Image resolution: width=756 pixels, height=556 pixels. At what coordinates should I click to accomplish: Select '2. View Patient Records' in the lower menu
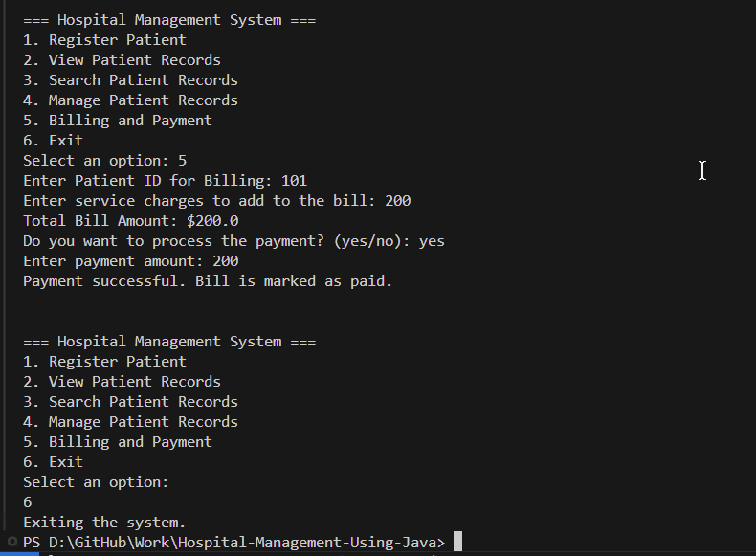pos(122,382)
